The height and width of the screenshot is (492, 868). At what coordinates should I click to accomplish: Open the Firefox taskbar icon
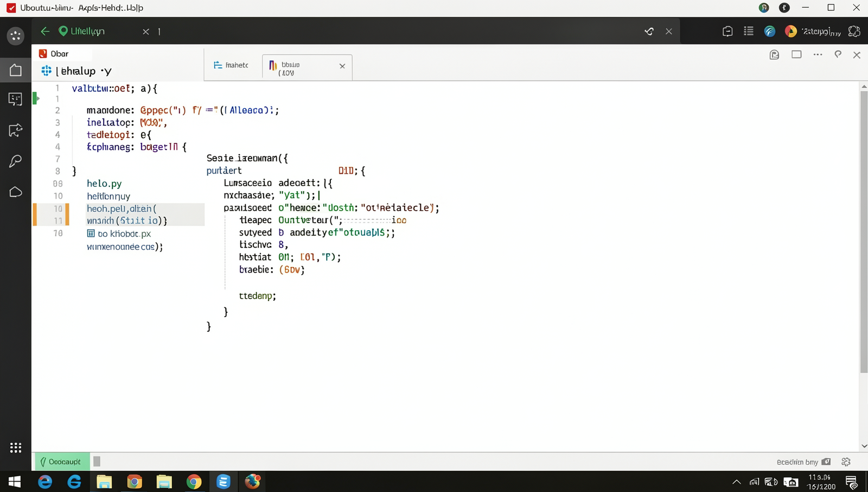click(252, 481)
